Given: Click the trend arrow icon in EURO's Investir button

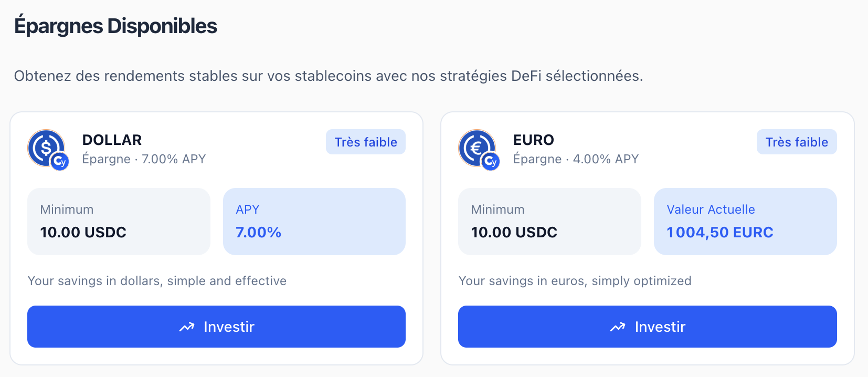Looking at the screenshot, I should [x=618, y=327].
